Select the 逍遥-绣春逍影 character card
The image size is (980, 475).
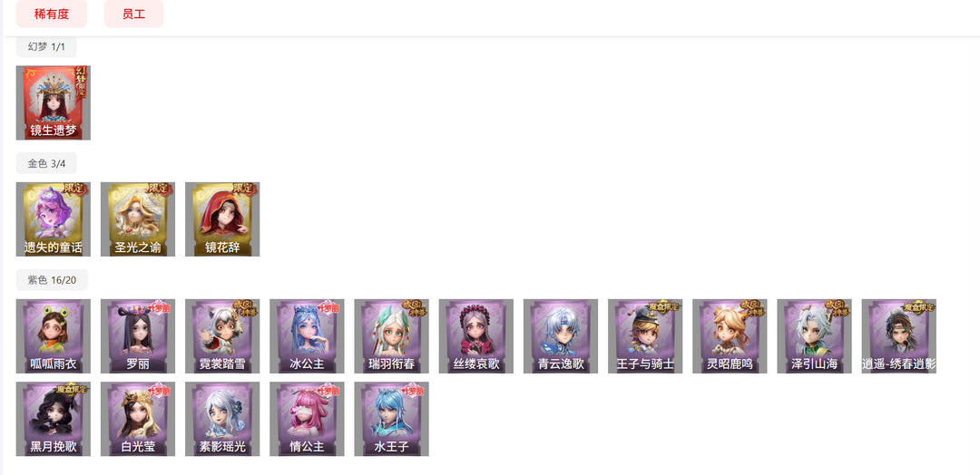click(x=898, y=335)
